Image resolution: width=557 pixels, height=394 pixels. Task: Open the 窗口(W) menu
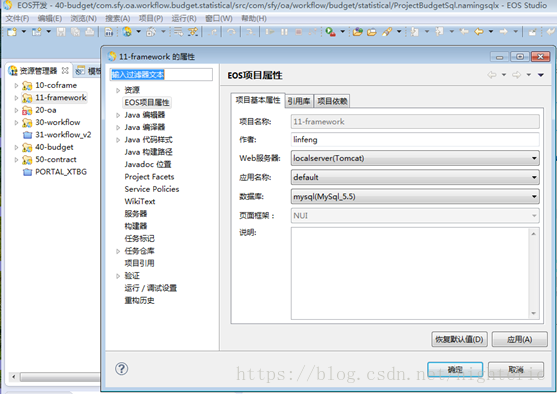click(x=218, y=18)
